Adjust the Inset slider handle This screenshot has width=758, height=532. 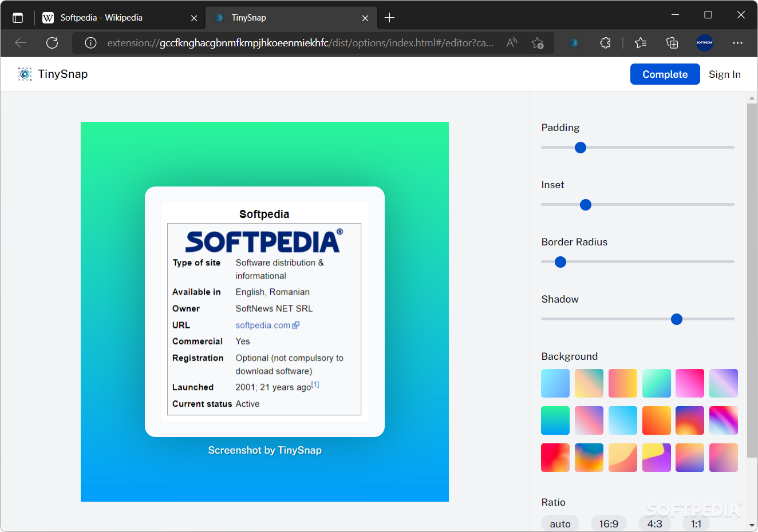586,205
